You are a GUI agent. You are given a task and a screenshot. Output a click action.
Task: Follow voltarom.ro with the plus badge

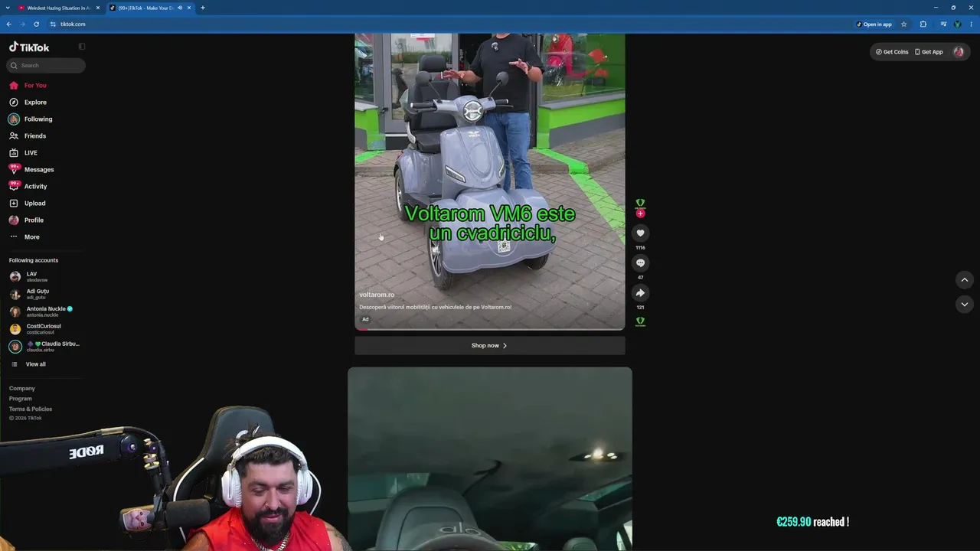coord(641,214)
